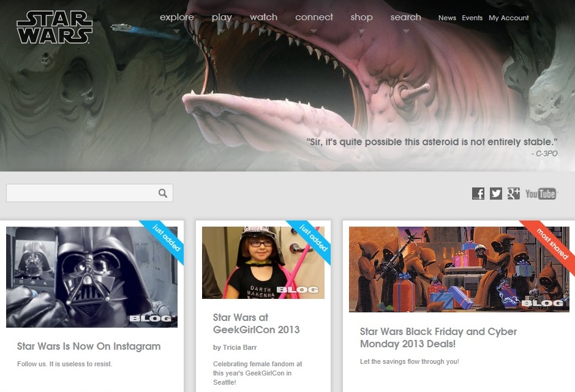Open the Jawas with gifts blog image
The width and height of the screenshot is (575, 392).
tap(459, 269)
